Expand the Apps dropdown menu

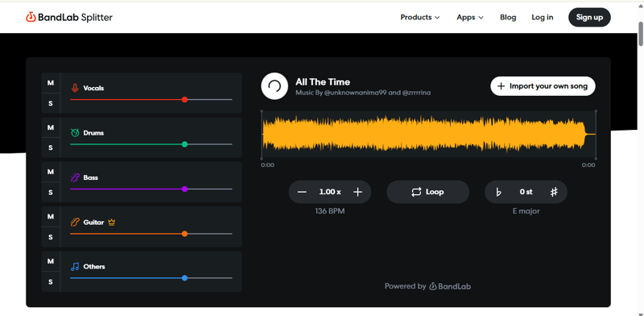(x=470, y=17)
